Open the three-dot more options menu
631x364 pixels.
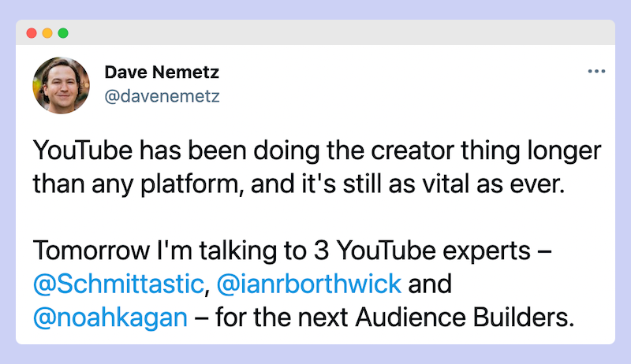(x=596, y=72)
